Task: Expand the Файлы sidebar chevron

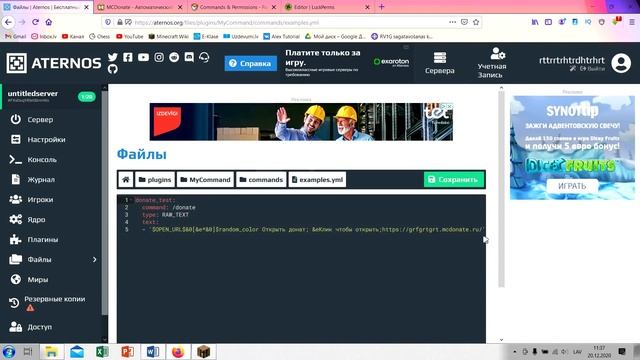Action: click(94, 259)
